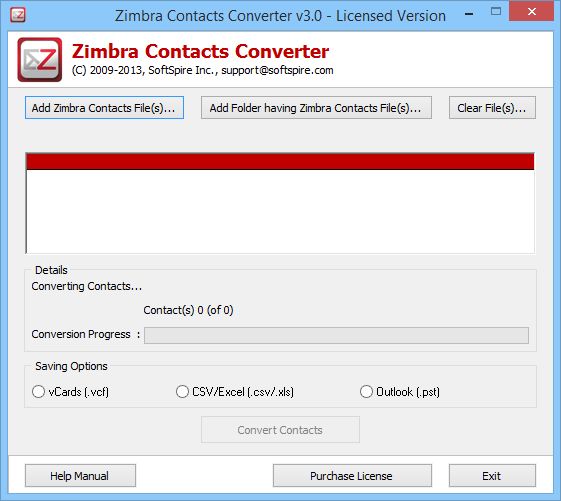Click the Purchase License button

click(x=352, y=476)
